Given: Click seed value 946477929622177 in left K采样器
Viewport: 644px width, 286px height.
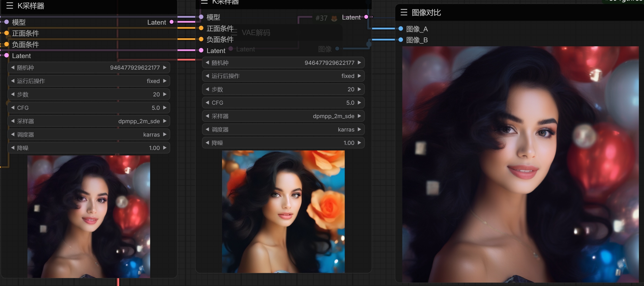Looking at the screenshot, I should tap(135, 67).
